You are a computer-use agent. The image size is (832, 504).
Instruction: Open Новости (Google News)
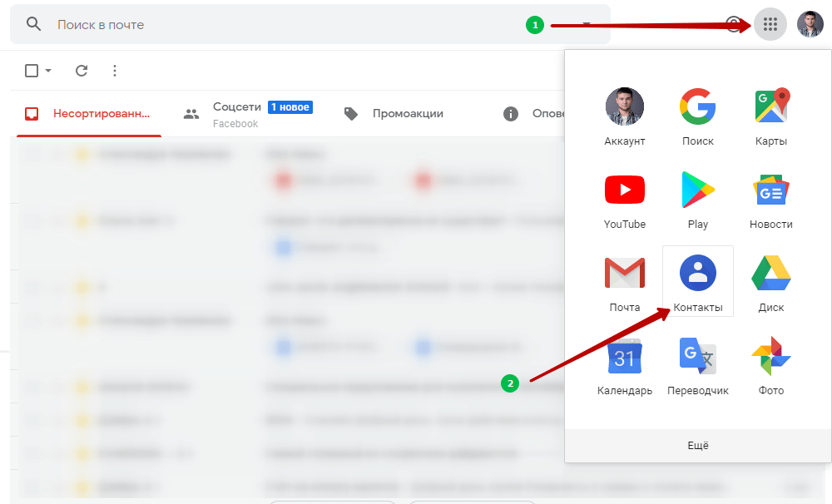[x=771, y=200]
